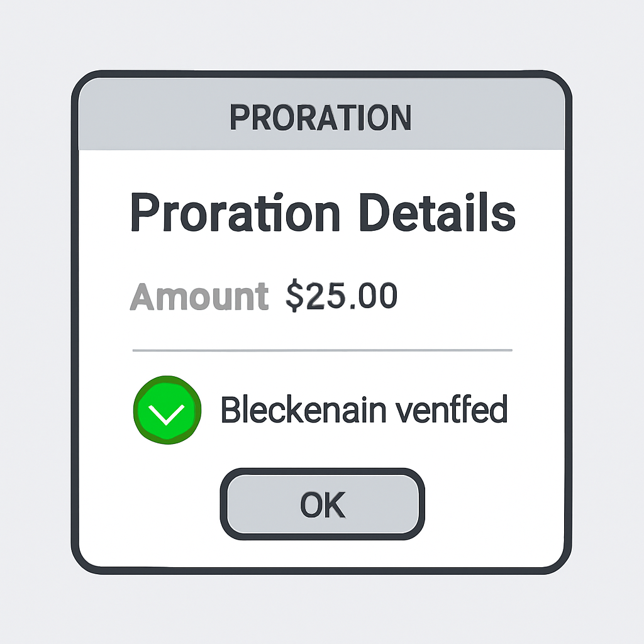
Task: Dismiss Proration Details using OK
Action: click(322, 504)
